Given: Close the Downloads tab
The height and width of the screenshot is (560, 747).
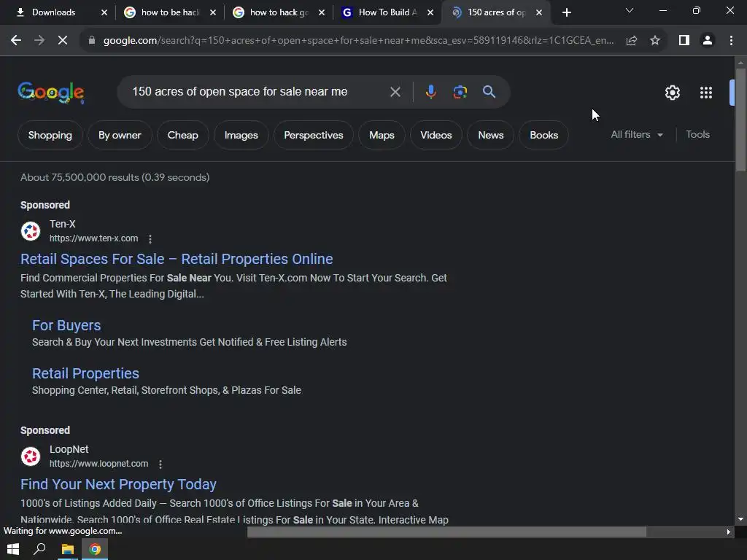Looking at the screenshot, I should tap(104, 12).
